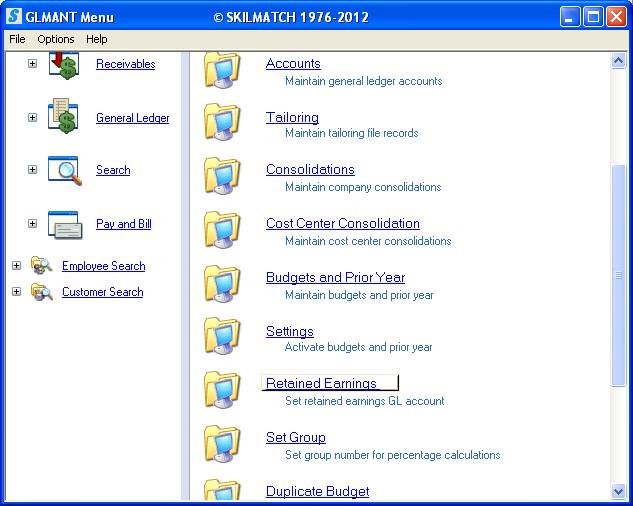
Task: Open the Options menu
Action: pos(56,39)
